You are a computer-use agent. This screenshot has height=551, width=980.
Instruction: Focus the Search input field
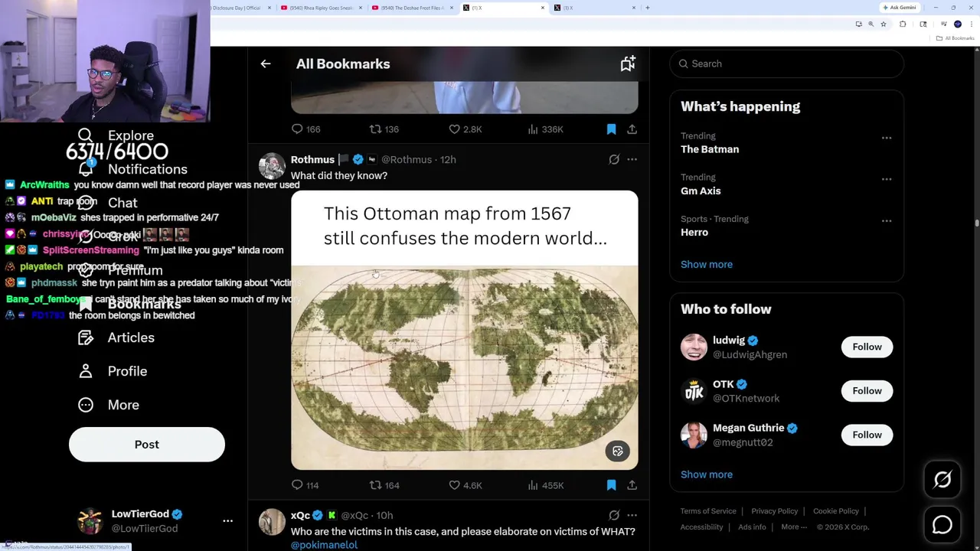point(786,64)
